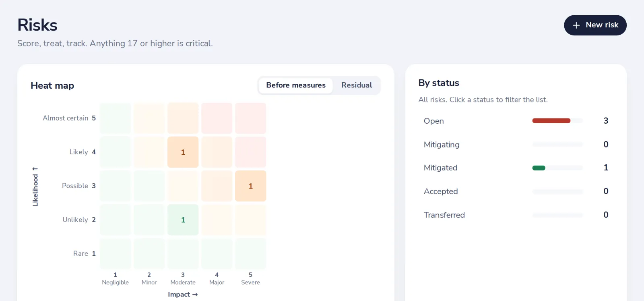The width and height of the screenshot is (644, 301).
Task: Switch heat map to Before measures
Action: click(296, 85)
